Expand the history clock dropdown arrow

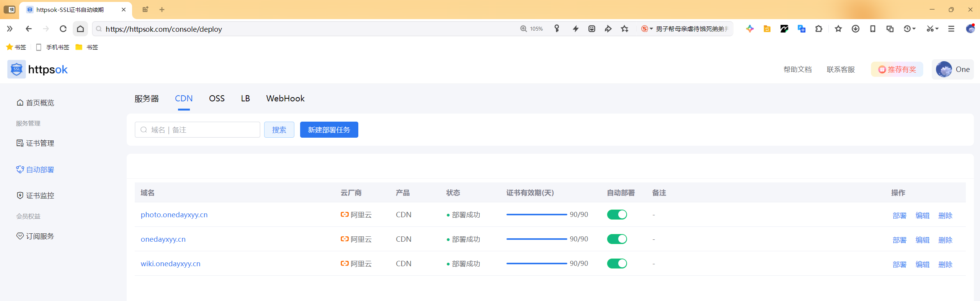[x=914, y=29]
